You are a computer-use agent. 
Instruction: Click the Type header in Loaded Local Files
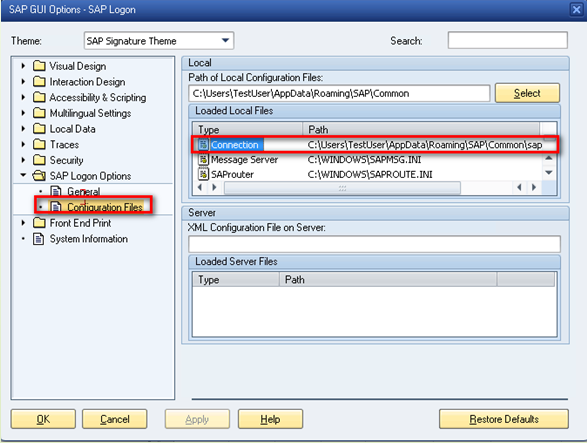(x=247, y=129)
